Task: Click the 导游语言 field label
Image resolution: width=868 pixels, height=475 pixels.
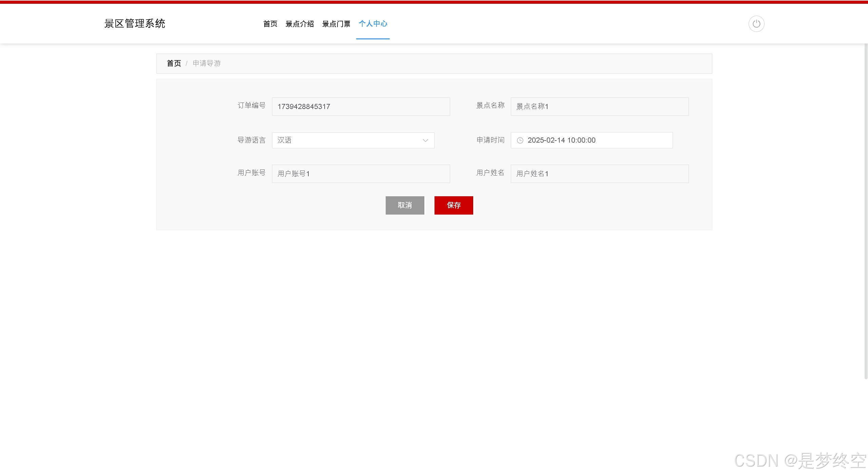Action: [251, 140]
